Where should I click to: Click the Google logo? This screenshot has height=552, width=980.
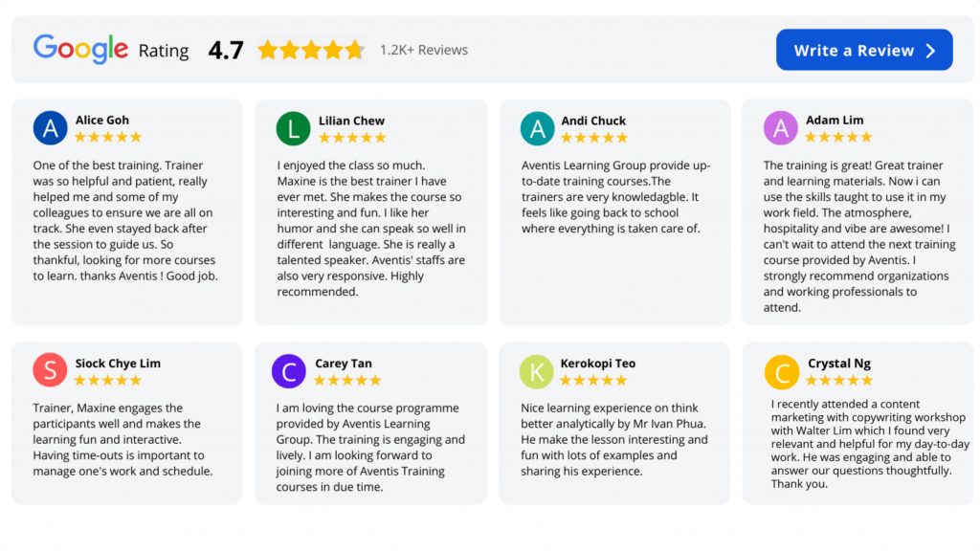pyautogui.click(x=80, y=49)
